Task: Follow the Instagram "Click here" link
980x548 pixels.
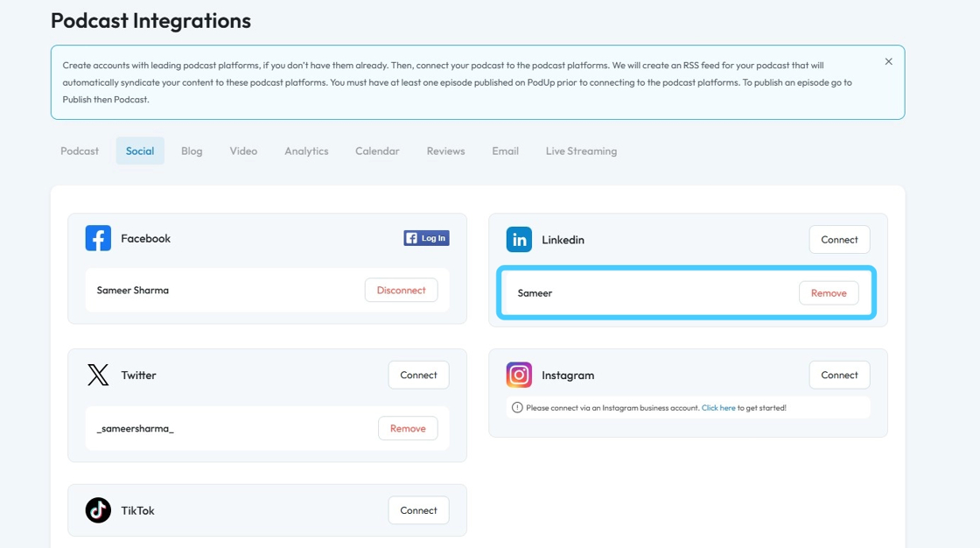Action: [718, 408]
